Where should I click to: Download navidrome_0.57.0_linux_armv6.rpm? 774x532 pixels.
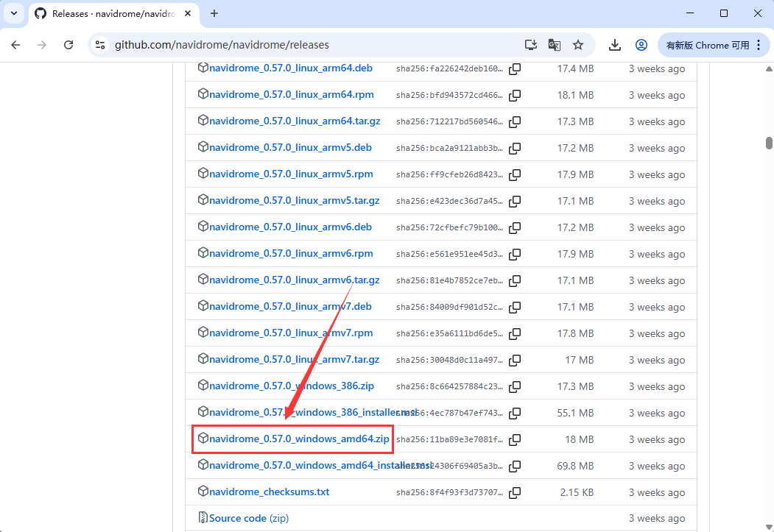tap(291, 253)
